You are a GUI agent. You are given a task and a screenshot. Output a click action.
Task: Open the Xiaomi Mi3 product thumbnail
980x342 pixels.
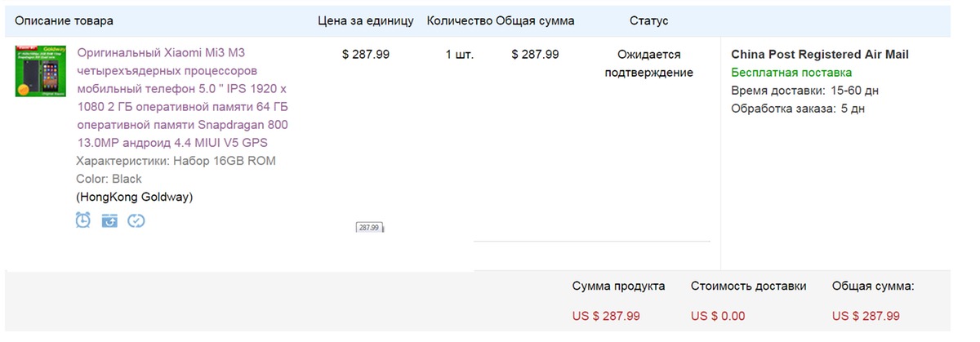[40, 72]
